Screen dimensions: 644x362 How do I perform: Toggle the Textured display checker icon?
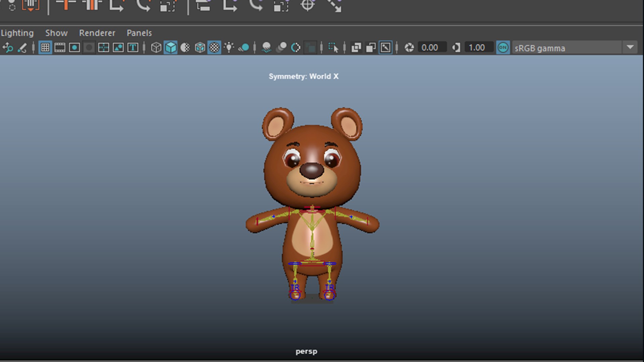pyautogui.click(x=214, y=48)
